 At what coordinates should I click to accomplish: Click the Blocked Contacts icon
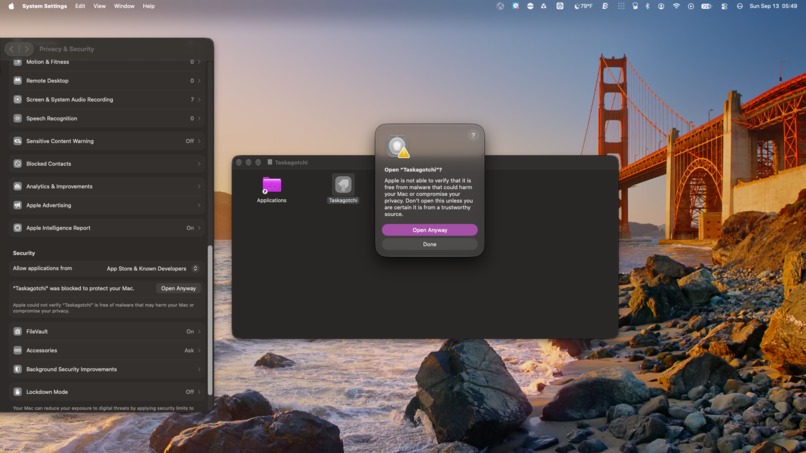(17, 164)
